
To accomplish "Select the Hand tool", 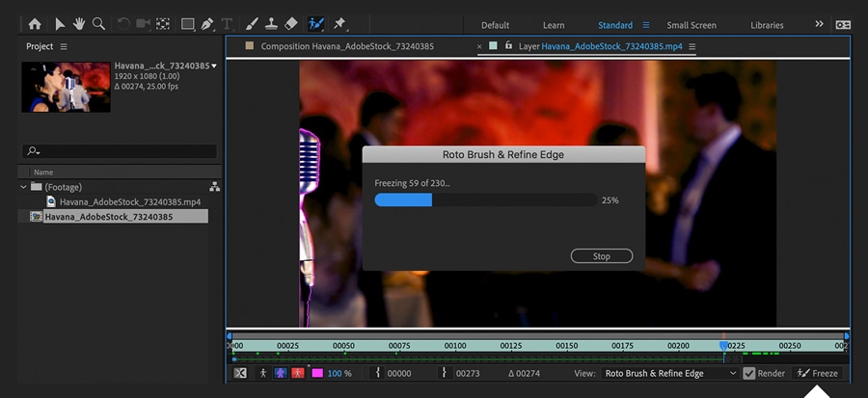I will (79, 24).
